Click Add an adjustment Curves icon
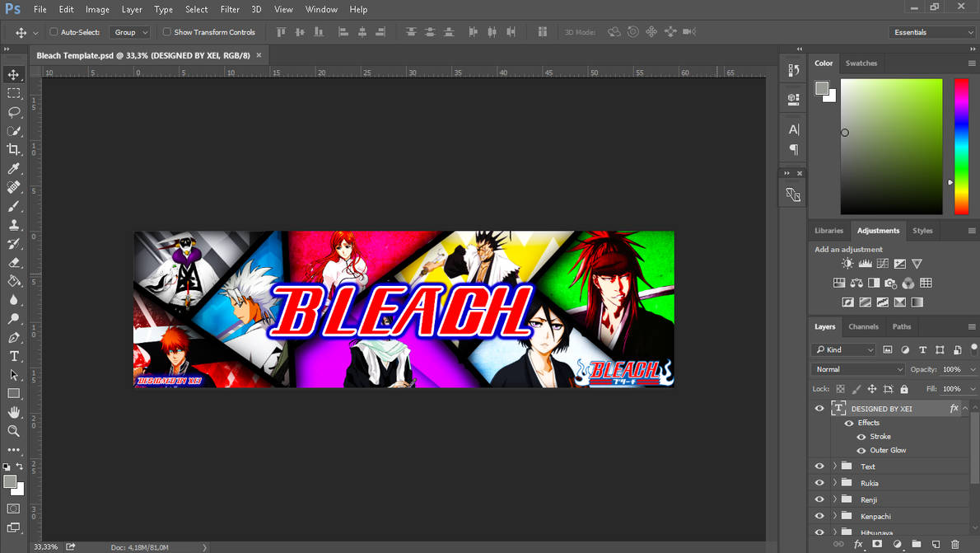The width and height of the screenshot is (980, 553). 883,262
